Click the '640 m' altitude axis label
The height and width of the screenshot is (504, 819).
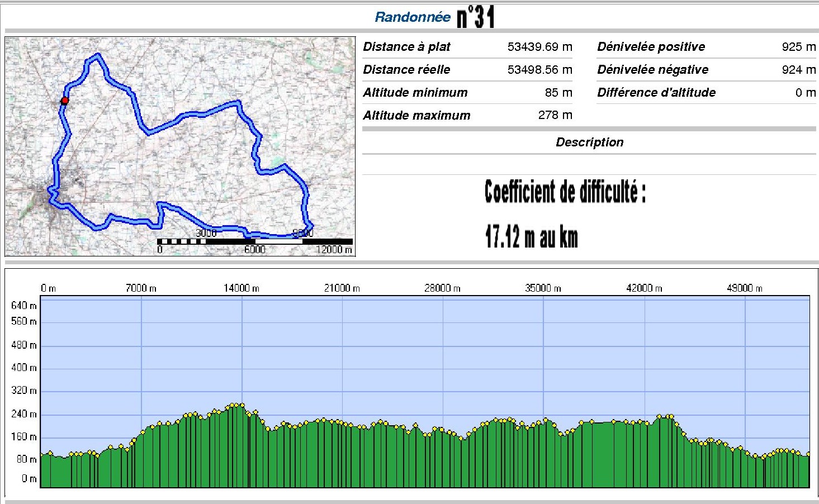click(23, 306)
